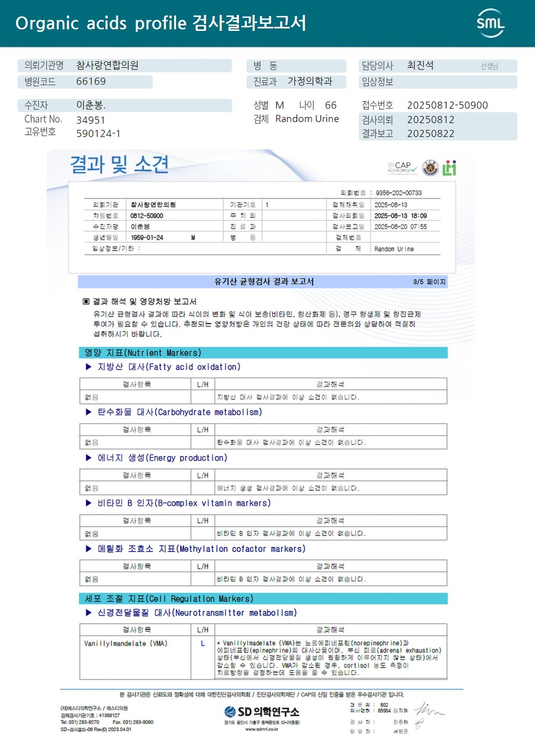The image size is (535, 756).
Task: Click the blue L flag in VMA row
Action: tap(203, 644)
